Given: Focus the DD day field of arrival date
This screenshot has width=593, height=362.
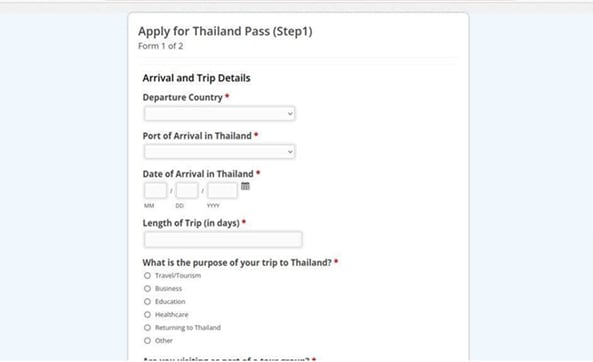Looking at the screenshot, I should 187,190.
